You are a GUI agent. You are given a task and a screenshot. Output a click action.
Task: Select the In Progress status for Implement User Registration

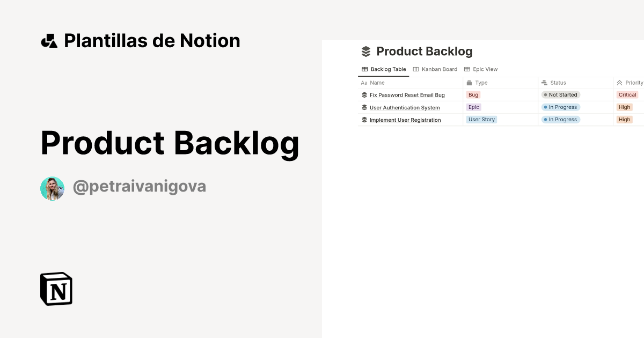[x=560, y=120]
